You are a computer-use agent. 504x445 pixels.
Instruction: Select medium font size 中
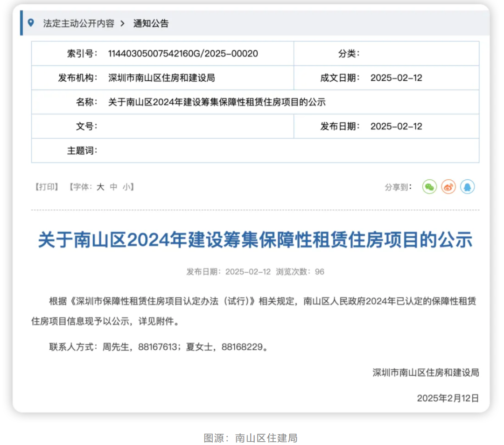click(112, 187)
